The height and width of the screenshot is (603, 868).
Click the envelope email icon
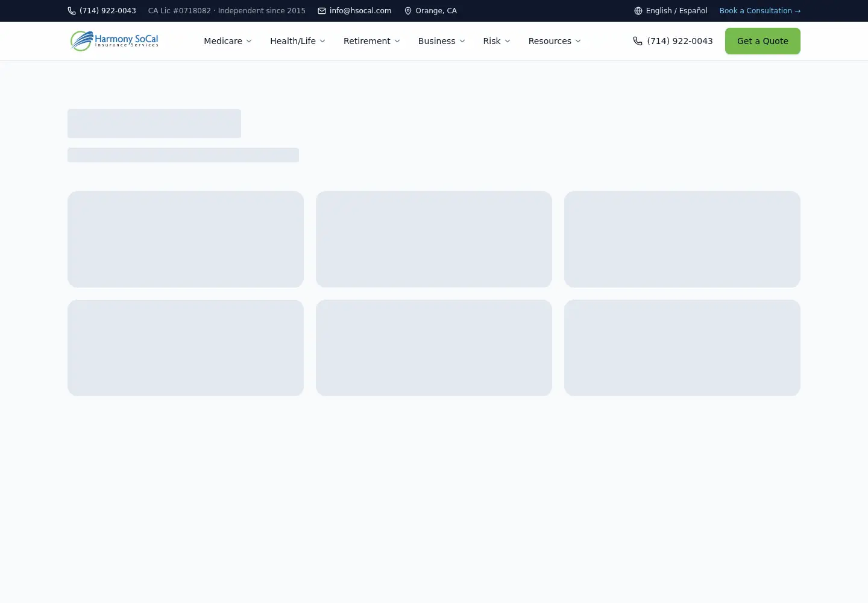pos(322,11)
